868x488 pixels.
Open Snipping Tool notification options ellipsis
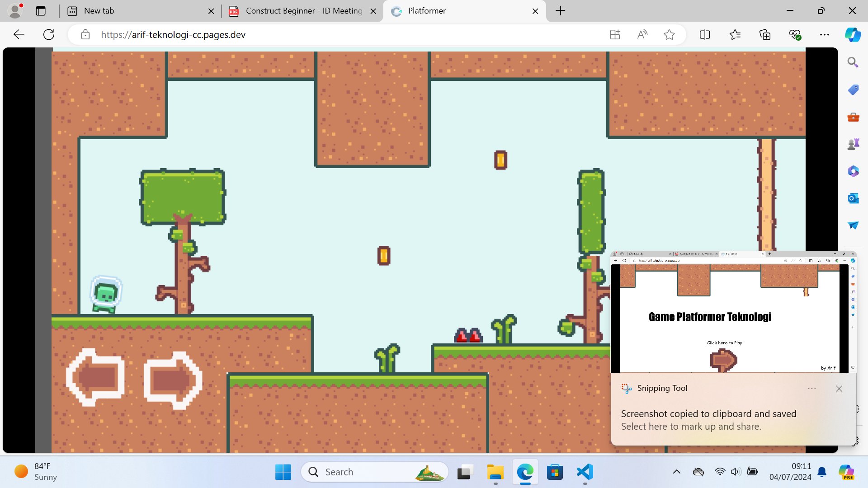(812, 389)
